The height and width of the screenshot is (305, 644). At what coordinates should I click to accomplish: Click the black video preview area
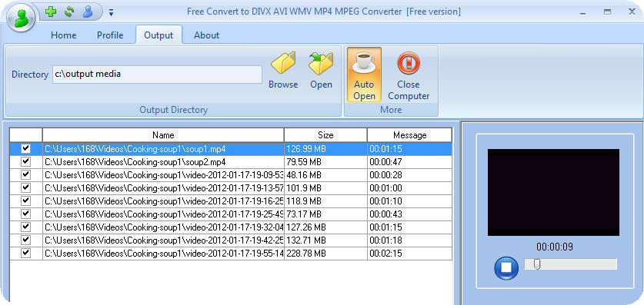[553, 192]
